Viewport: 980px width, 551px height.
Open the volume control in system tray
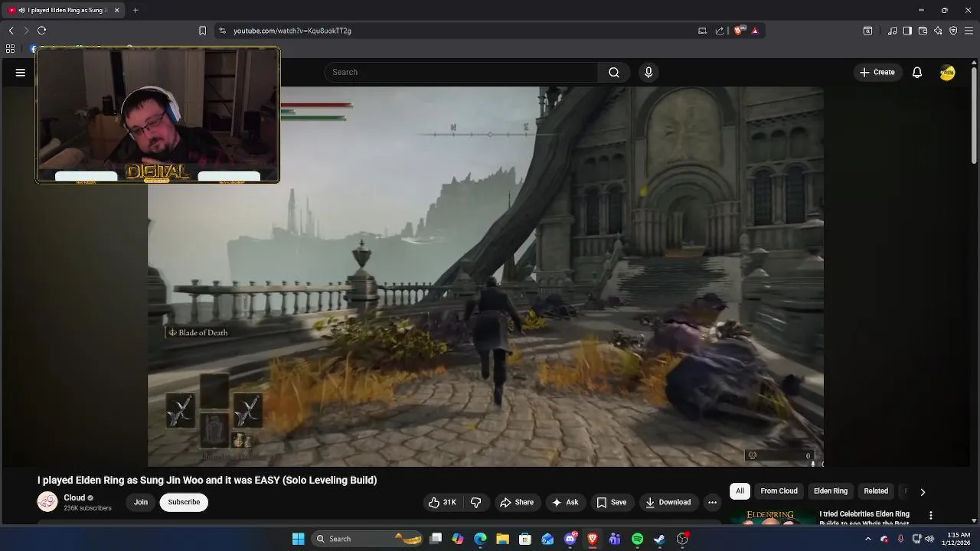pos(929,539)
